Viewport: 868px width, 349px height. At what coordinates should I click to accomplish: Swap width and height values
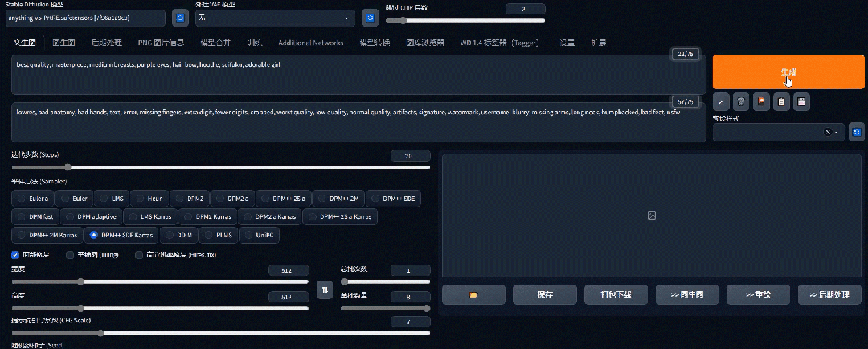tap(325, 289)
